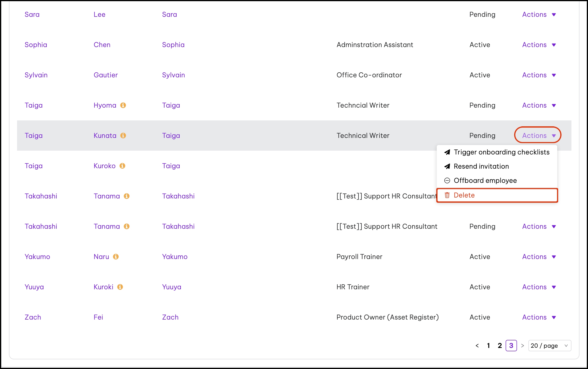Click the Gautier last name link
Screen dimensions: 588x369
106,75
